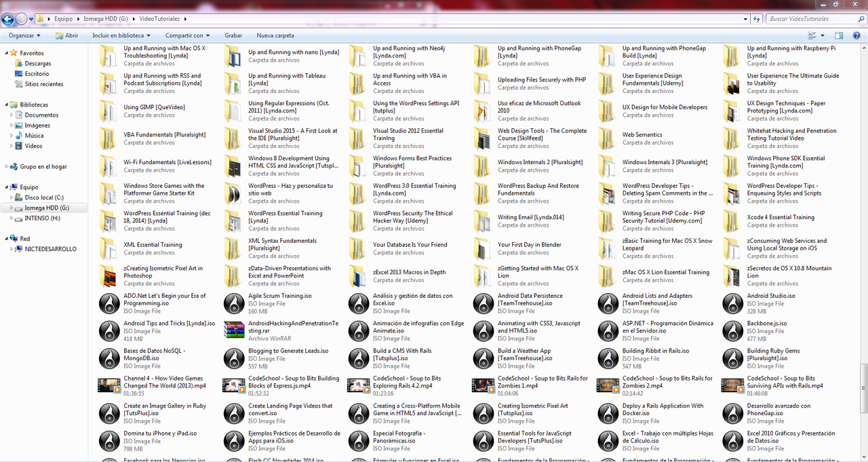The width and height of the screenshot is (868, 462).
Task: Click the Back navigation arrow button
Action: coord(8,19)
